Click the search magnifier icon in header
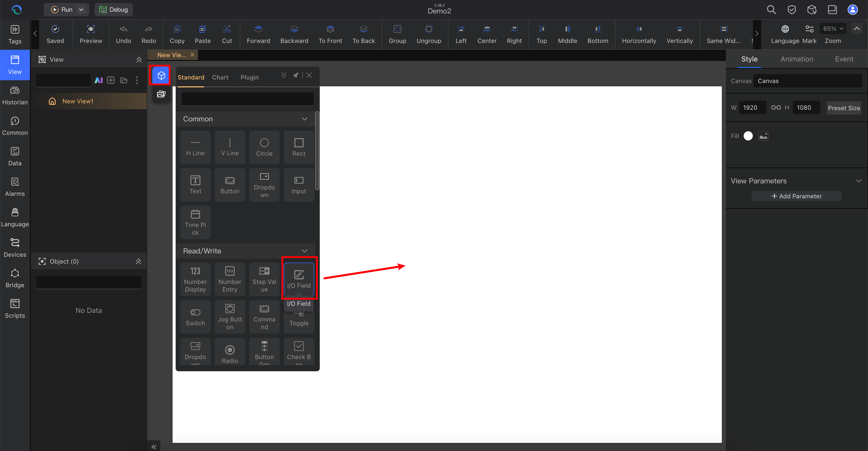This screenshot has width=868, height=451. point(771,9)
